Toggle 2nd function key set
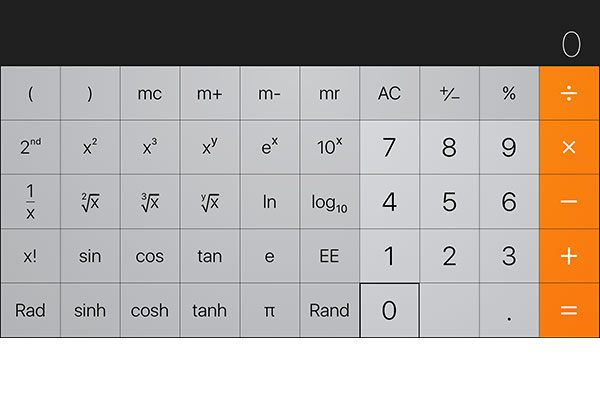Screen dimensions: 600x418 pos(30,148)
